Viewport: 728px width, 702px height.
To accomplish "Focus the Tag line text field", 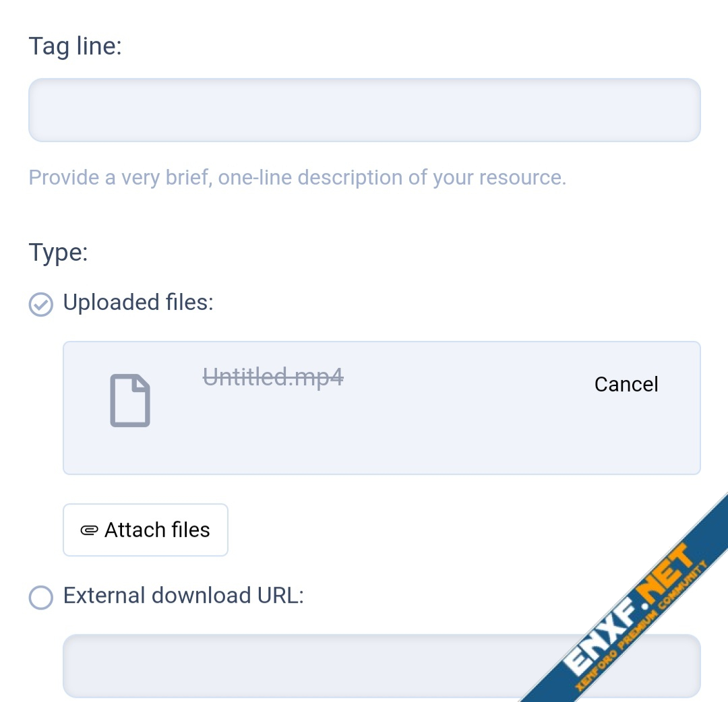I will pyautogui.click(x=364, y=110).
